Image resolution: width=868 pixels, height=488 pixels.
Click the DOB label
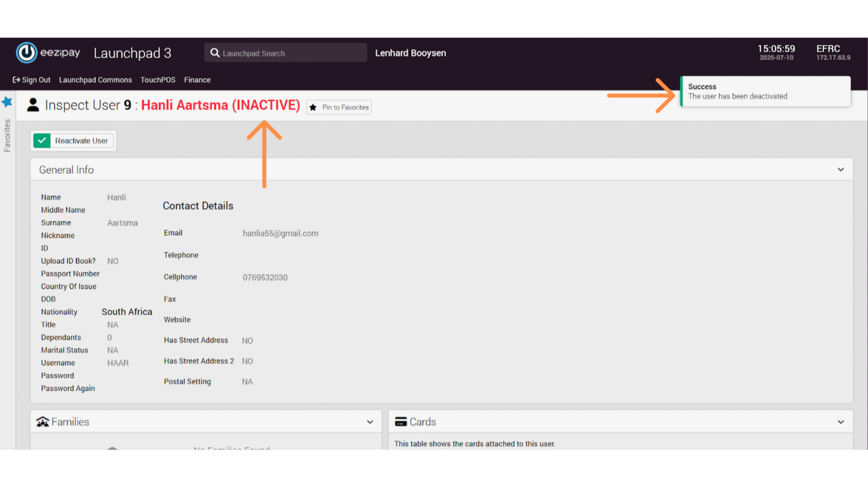(48, 299)
